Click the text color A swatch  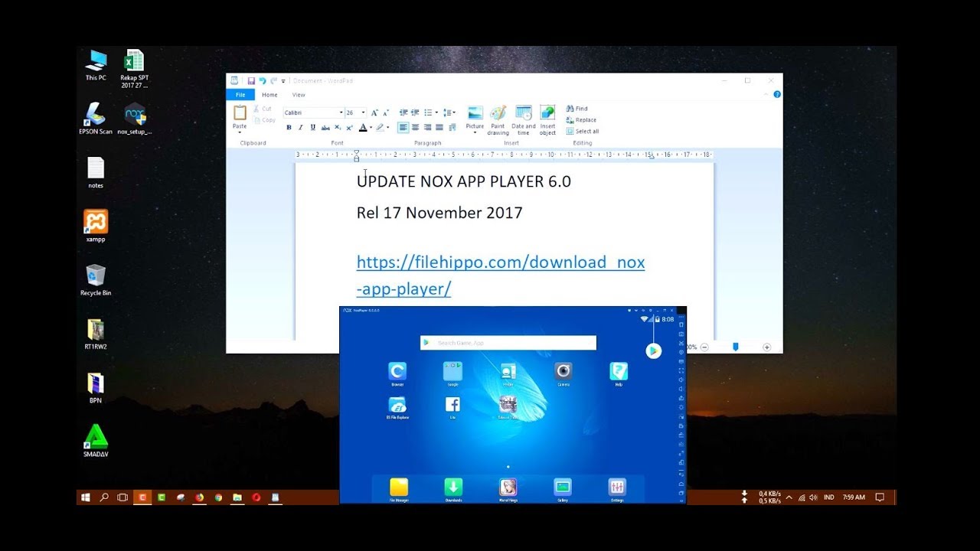[364, 128]
